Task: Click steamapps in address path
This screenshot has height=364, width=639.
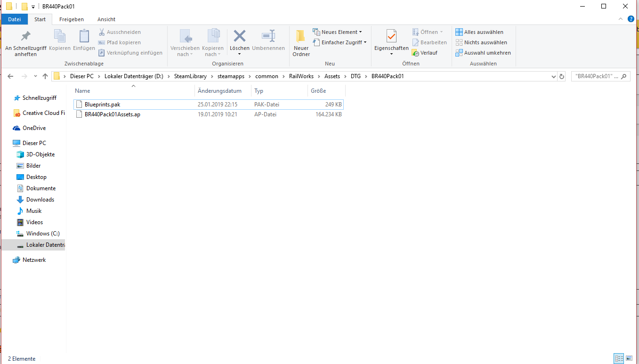Action: (231, 76)
